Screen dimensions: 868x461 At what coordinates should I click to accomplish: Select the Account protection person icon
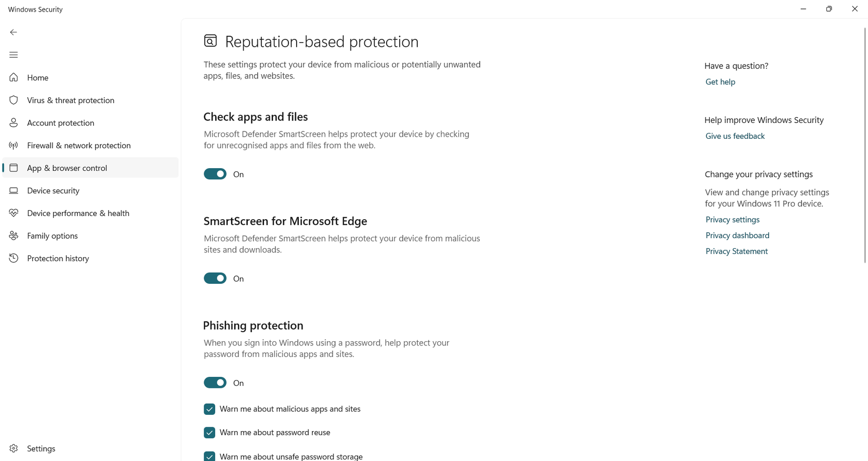tap(14, 123)
